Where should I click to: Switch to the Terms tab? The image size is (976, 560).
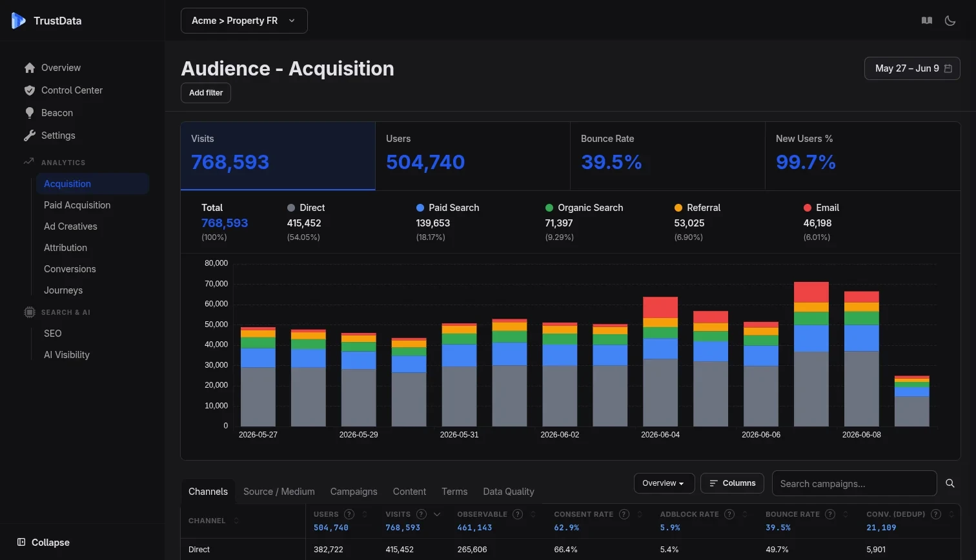(x=454, y=492)
